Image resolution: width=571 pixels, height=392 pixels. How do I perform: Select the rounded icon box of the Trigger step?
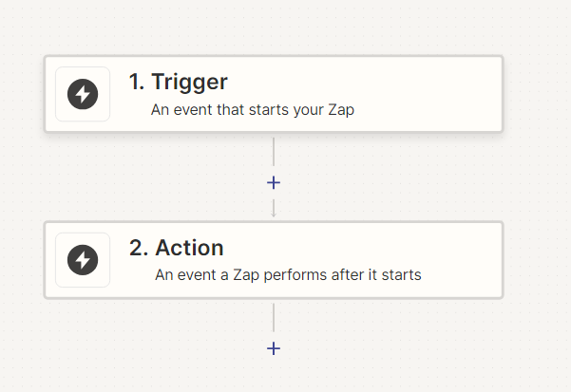[83, 94]
